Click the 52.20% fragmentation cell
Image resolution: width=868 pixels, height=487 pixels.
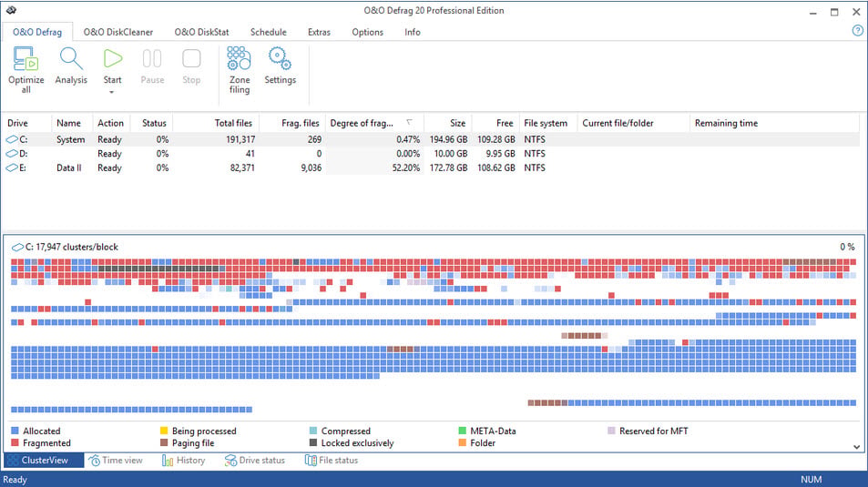tap(406, 167)
